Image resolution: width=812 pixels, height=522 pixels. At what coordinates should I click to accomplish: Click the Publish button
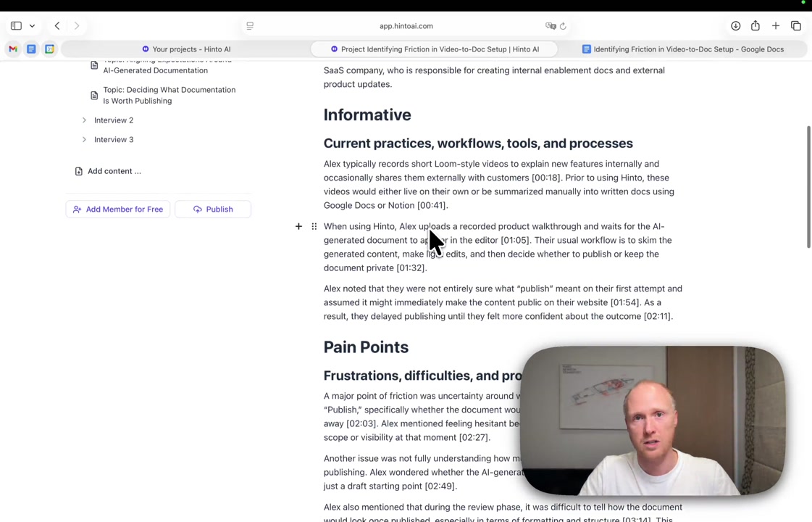[x=212, y=209]
